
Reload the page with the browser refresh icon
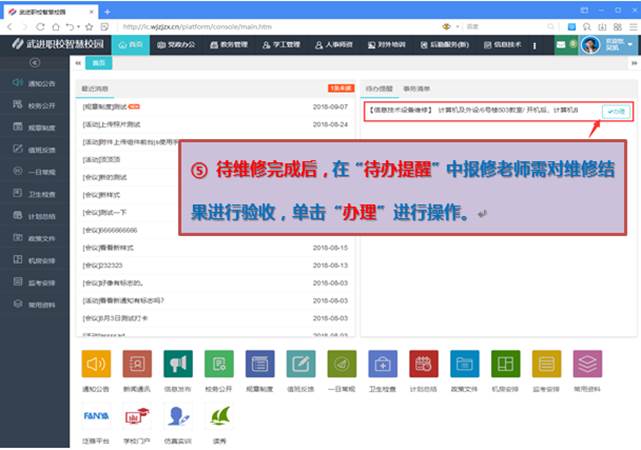pyautogui.click(x=40, y=27)
